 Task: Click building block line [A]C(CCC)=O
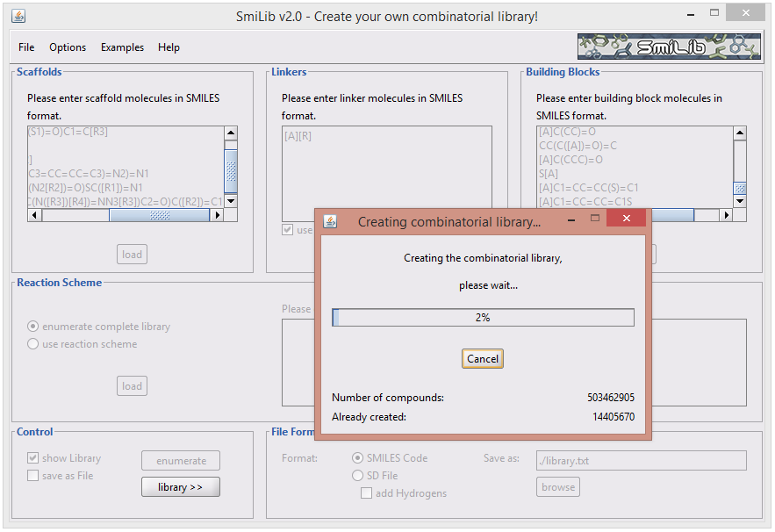570,160
